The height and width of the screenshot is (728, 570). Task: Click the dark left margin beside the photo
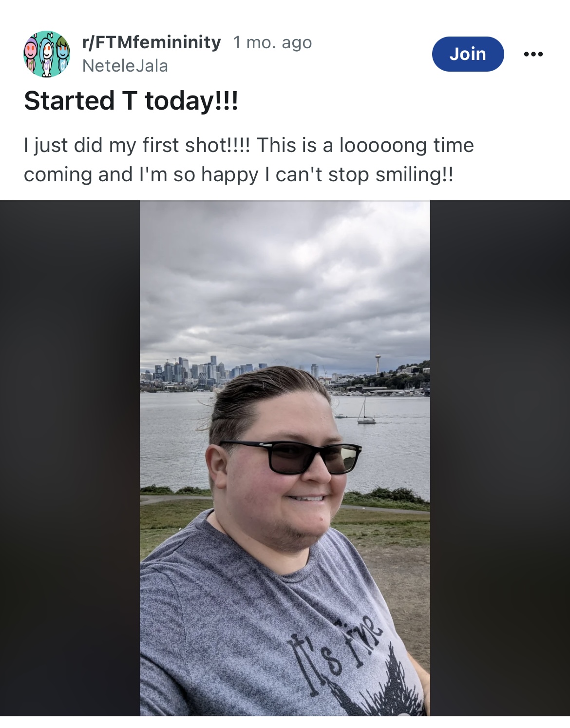click(x=70, y=458)
